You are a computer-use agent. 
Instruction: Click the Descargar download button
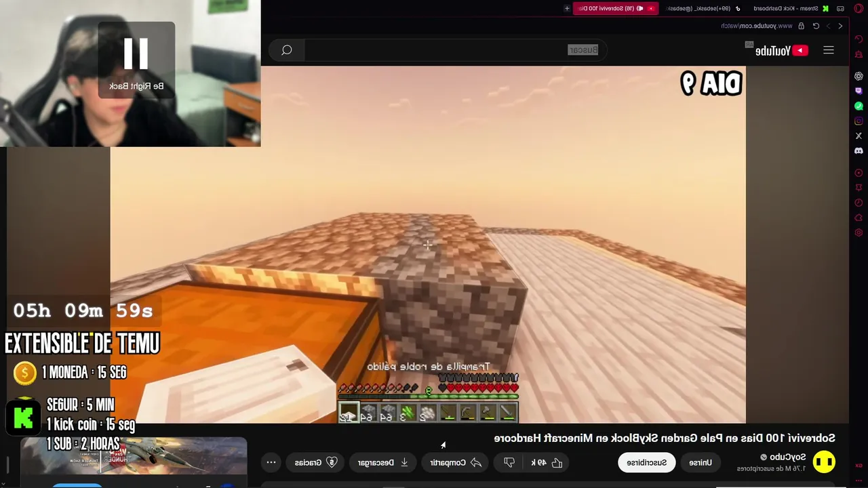(384, 462)
